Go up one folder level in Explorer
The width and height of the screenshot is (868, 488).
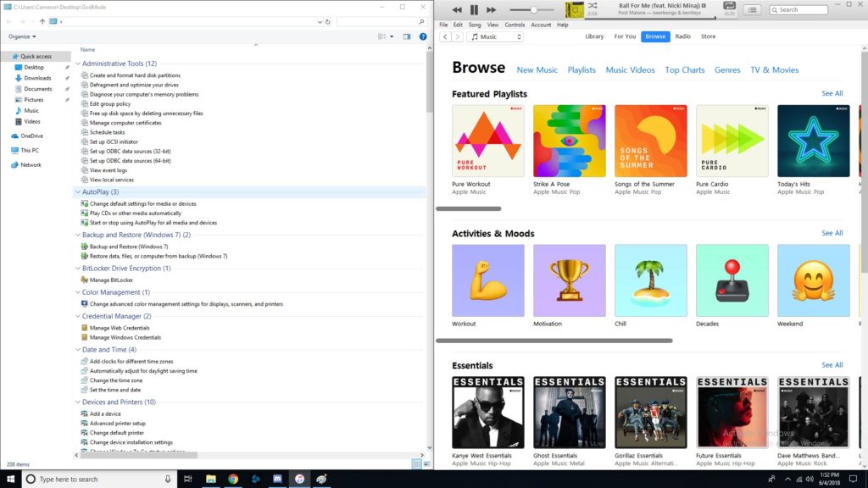(42, 21)
